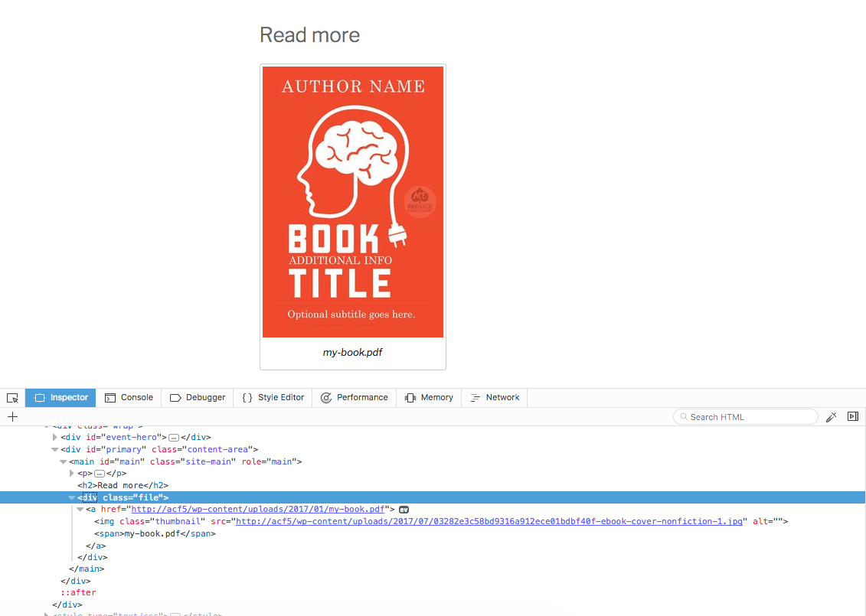Collapse the main site-main element
Screen dimensions: 866x616
(64, 462)
